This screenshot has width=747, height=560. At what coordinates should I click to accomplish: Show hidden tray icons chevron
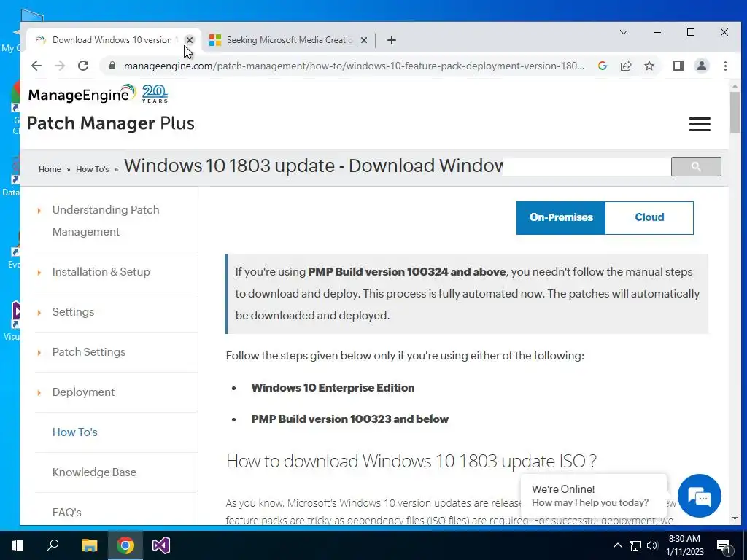pos(617,545)
